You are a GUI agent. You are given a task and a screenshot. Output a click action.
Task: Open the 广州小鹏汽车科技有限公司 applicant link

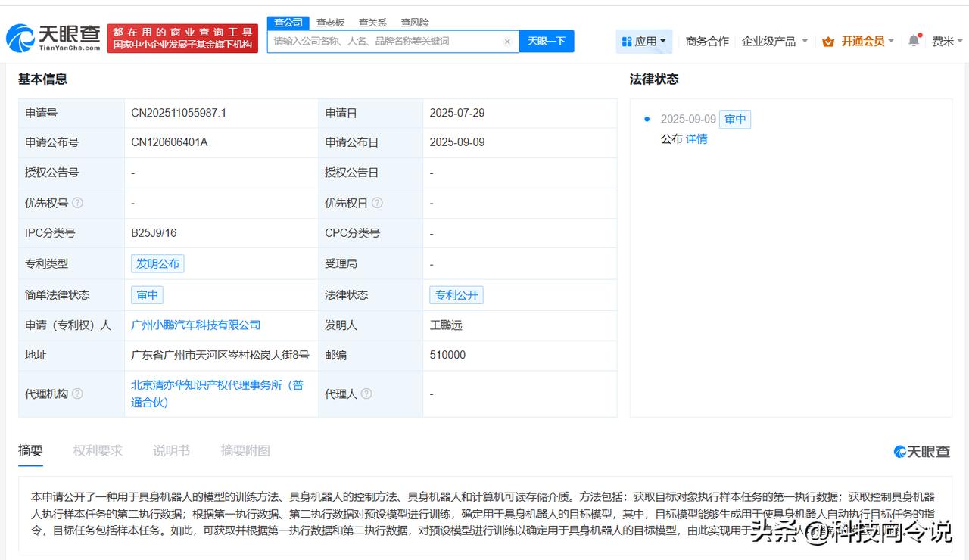(x=196, y=325)
